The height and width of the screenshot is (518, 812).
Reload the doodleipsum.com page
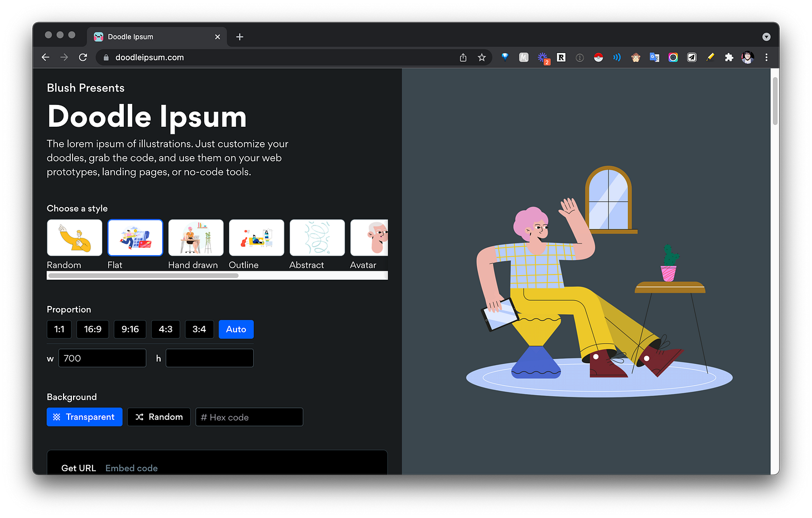(83, 57)
